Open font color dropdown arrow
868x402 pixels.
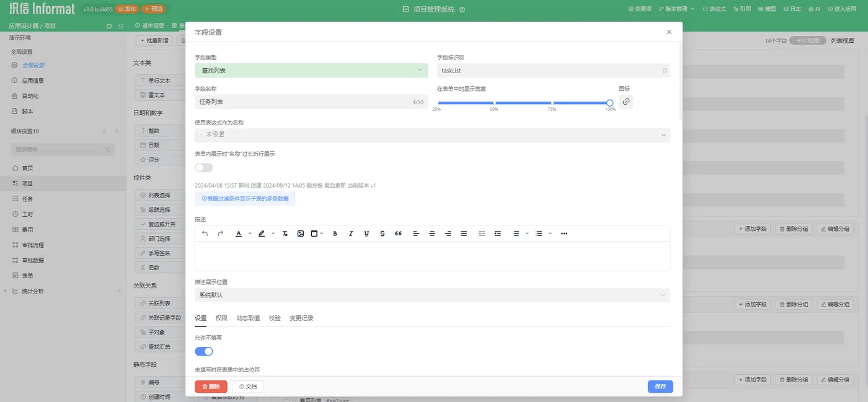pyautogui.click(x=250, y=234)
